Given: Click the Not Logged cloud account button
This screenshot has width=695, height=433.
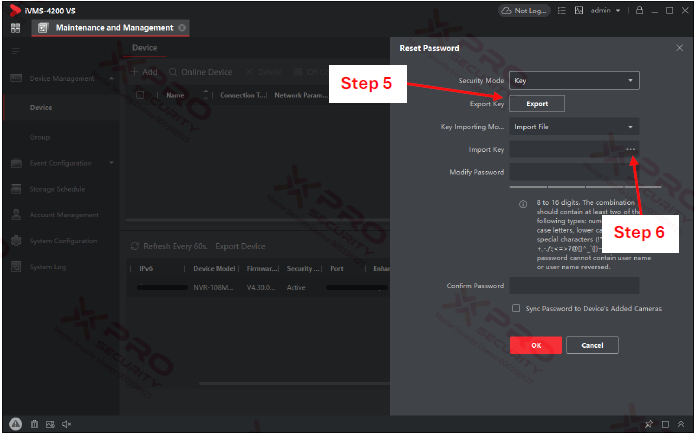Looking at the screenshot, I should 524,10.
